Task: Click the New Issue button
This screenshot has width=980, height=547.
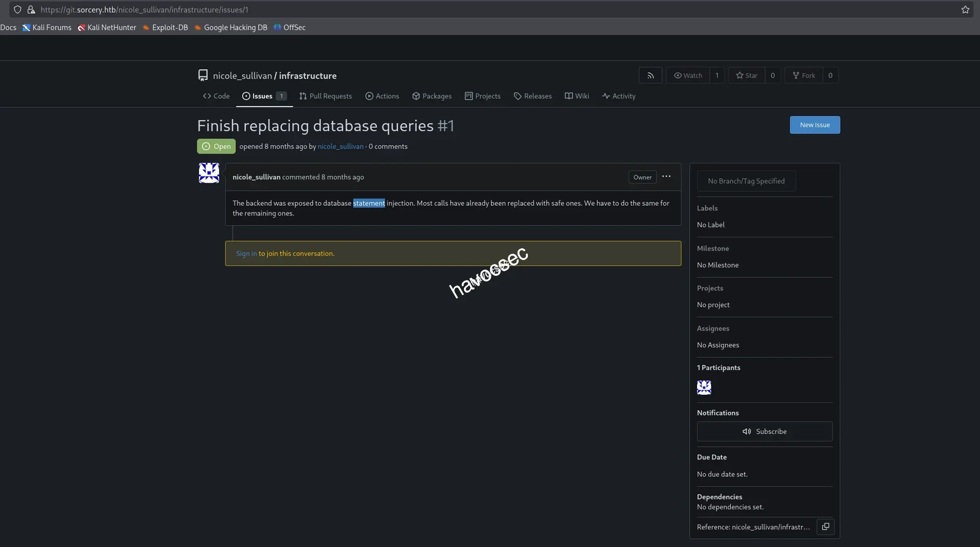Action: [815, 125]
